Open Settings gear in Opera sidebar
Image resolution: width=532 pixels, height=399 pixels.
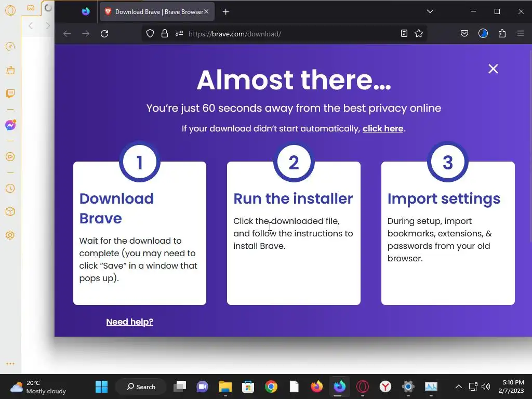[10, 235]
